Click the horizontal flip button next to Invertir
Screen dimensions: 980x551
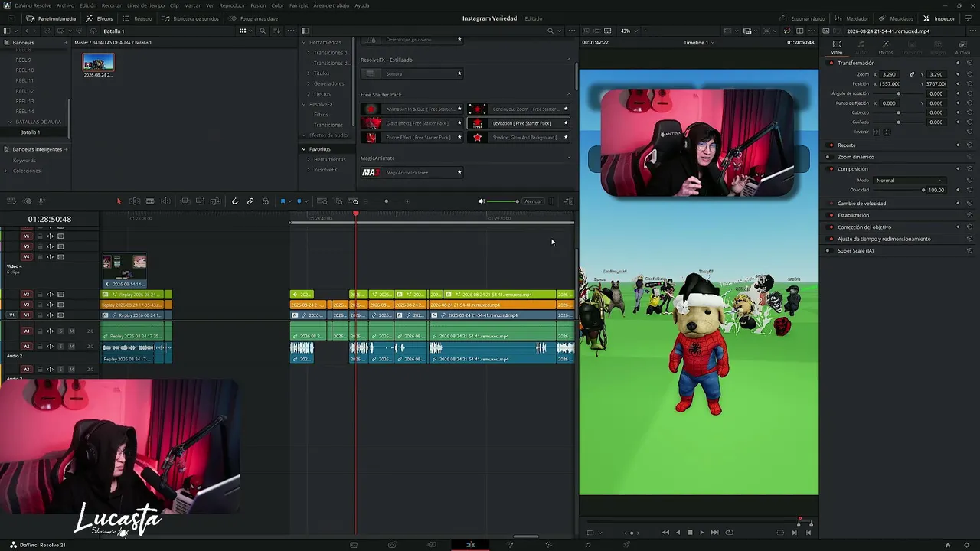point(877,132)
